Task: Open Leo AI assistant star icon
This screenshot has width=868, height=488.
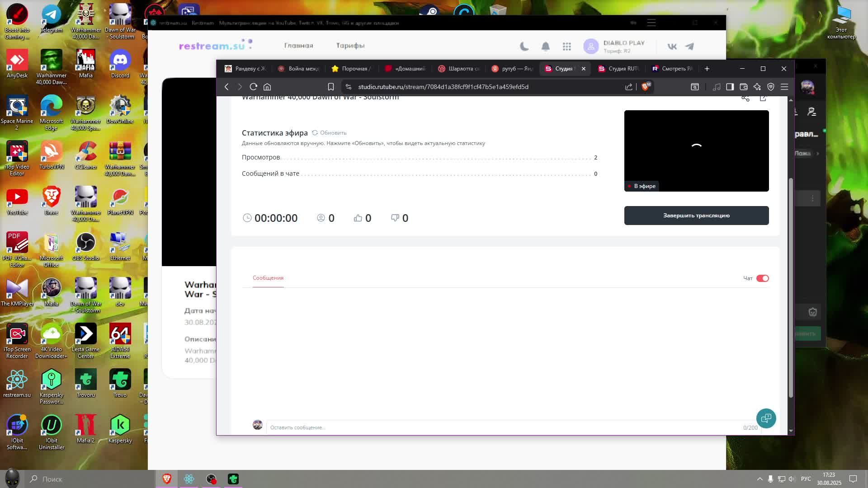Action: click(x=757, y=87)
